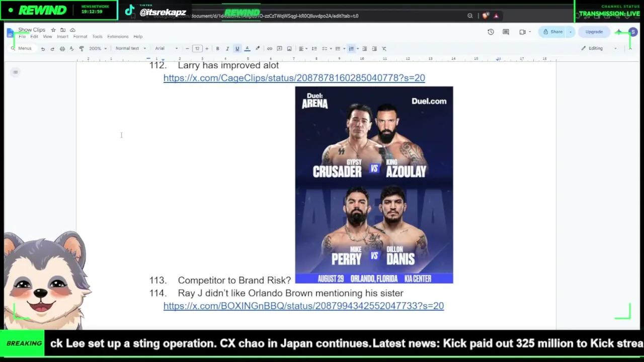644x362 pixels.
Task: Open the View menu
Action: pos(47,37)
